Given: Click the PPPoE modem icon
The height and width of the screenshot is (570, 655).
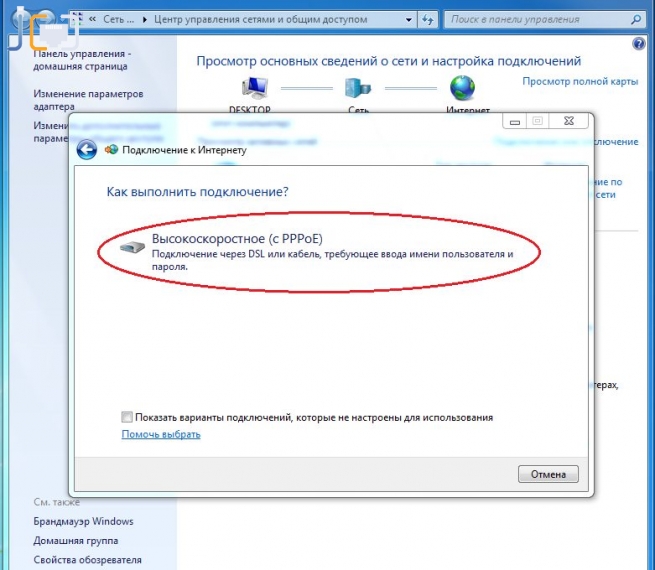Looking at the screenshot, I should pos(132,247).
